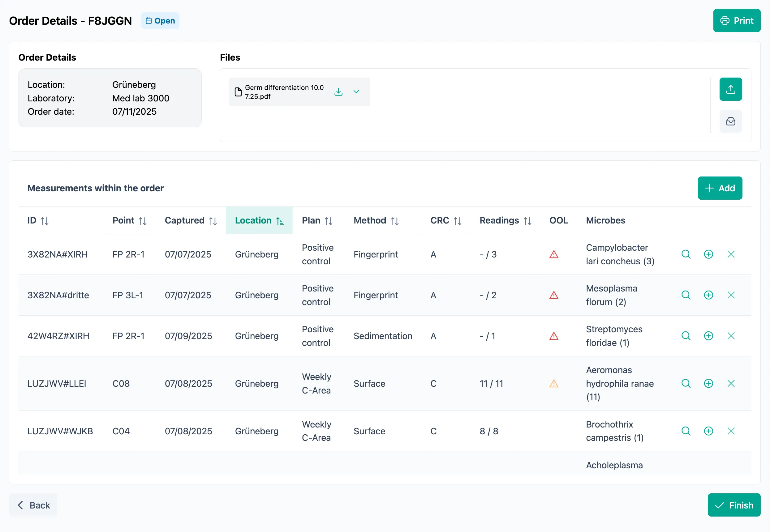Image resolution: width=770 pixels, height=532 pixels.
Task: Expand options chevron next to the PDF file
Action: click(356, 92)
